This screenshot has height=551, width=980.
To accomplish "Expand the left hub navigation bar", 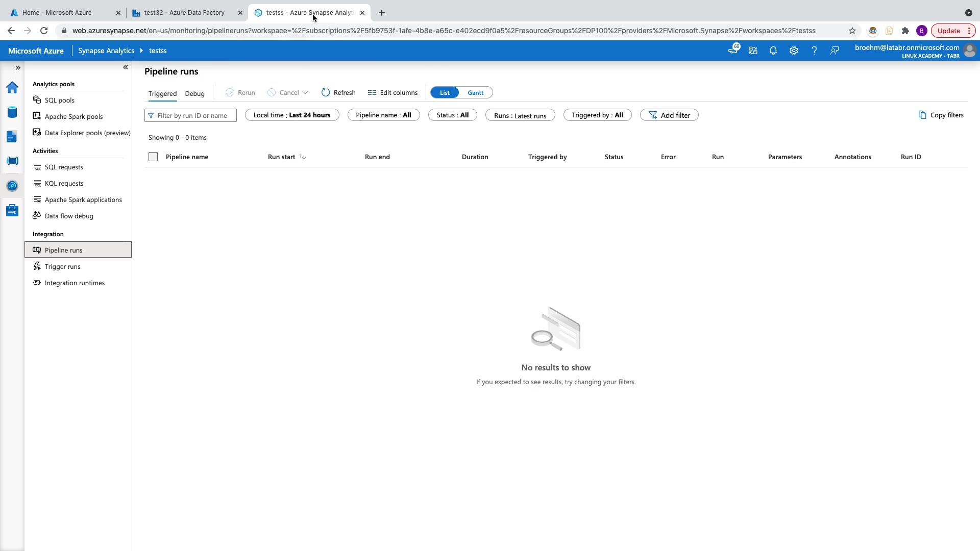I will [x=18, y=67].
